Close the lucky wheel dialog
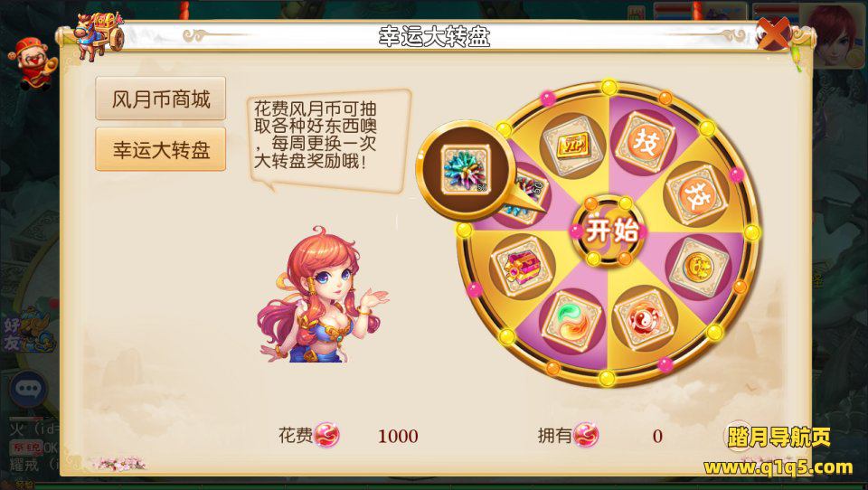This screenshot has width=868, height=490. point(773,33)
